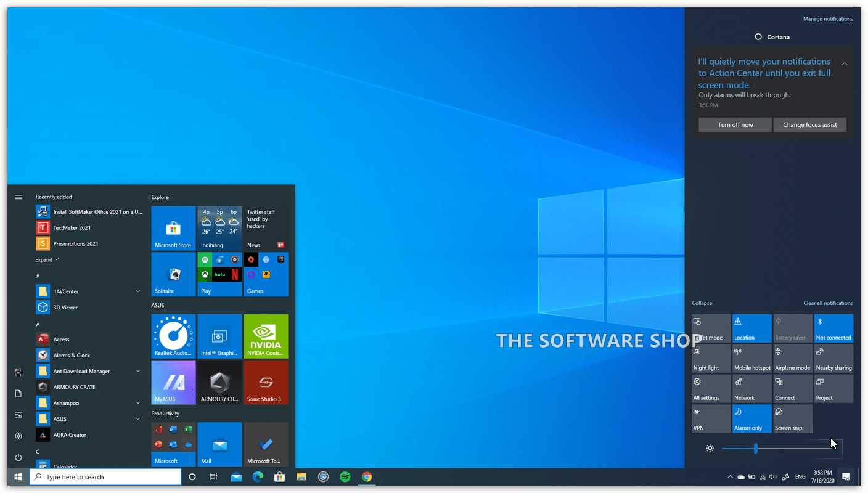
Task: Adjust the brightness slider
Action: coord(756,449)
